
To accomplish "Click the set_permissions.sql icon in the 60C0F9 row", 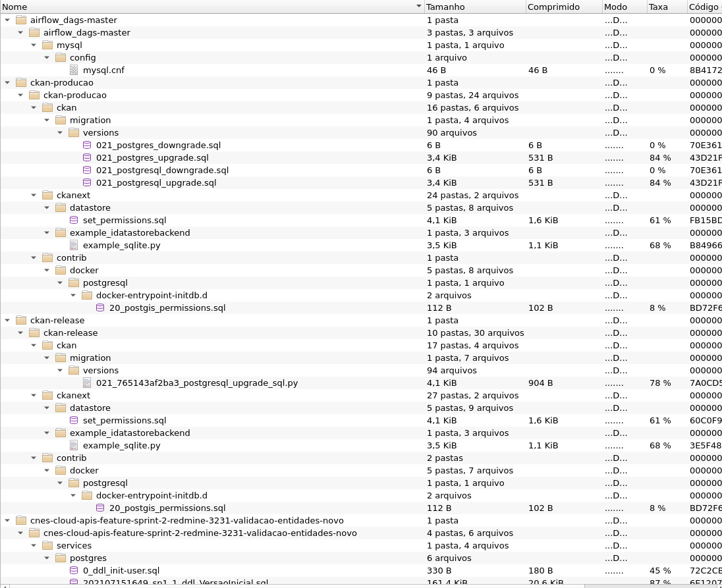I will click(74, 420).
